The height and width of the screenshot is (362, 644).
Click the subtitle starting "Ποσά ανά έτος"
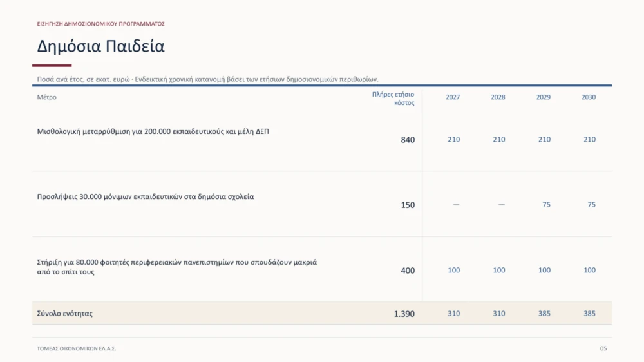207,79
